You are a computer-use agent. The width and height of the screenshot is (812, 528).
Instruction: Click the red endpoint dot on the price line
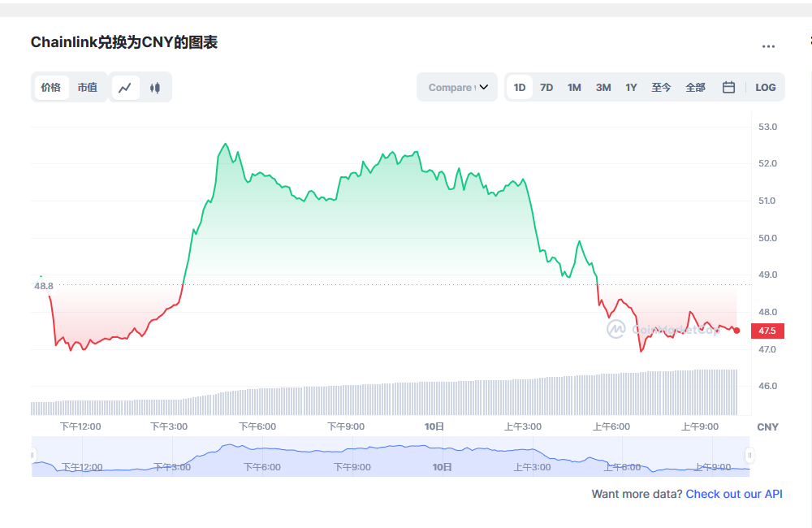point(737,331)
